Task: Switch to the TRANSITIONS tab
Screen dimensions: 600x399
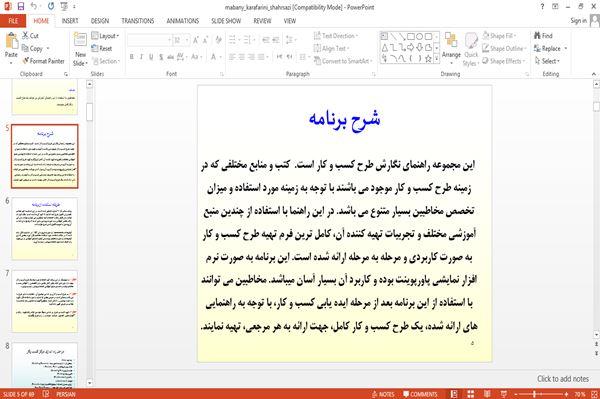Action: pyautogui.click(x=138, y=21)
